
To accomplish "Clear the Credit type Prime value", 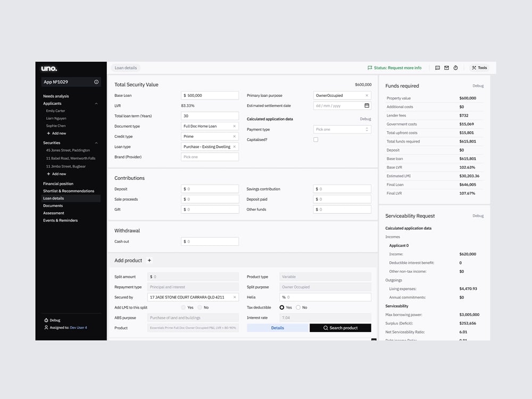I will tap(235, 136).
